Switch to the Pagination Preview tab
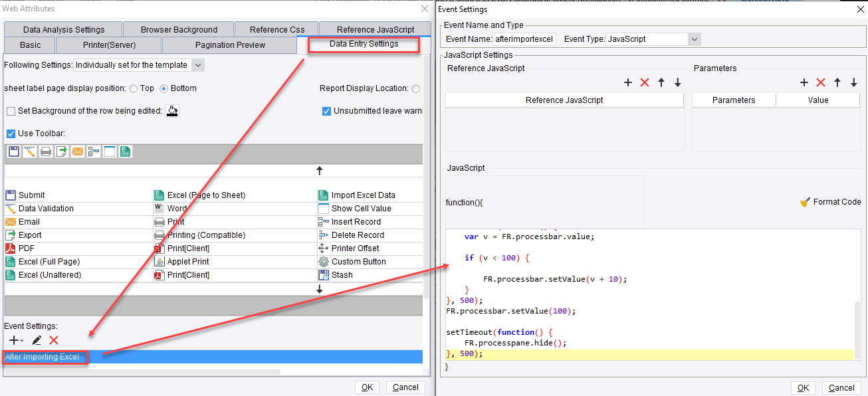Screen dimensions: 868x396 pyautogui.click(x=229, y=45)
